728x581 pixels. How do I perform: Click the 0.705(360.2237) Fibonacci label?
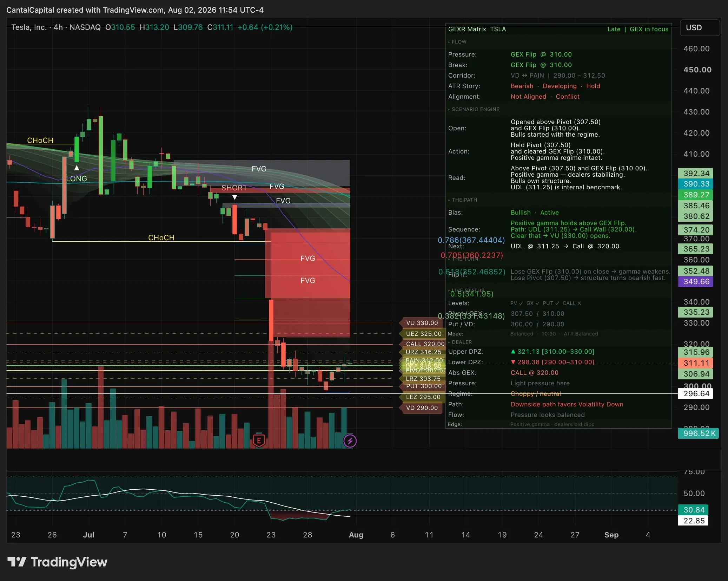pos(472,255)
